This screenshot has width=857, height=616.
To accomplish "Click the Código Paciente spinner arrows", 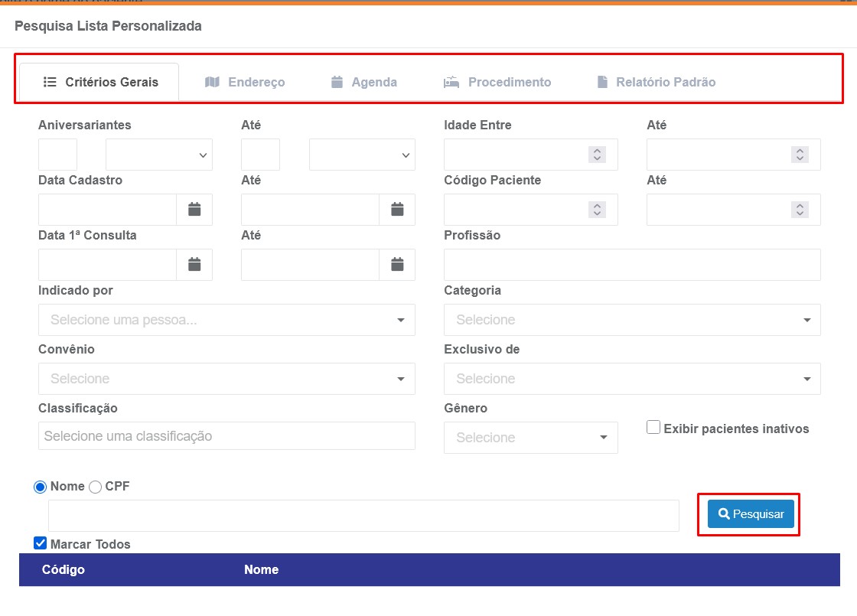I will 597,210.
